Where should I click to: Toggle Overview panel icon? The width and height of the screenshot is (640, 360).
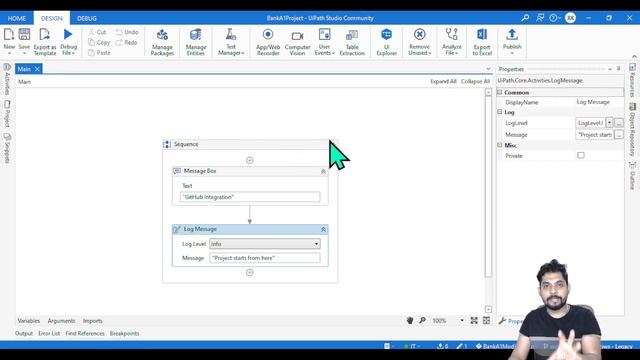pos(486,320)
